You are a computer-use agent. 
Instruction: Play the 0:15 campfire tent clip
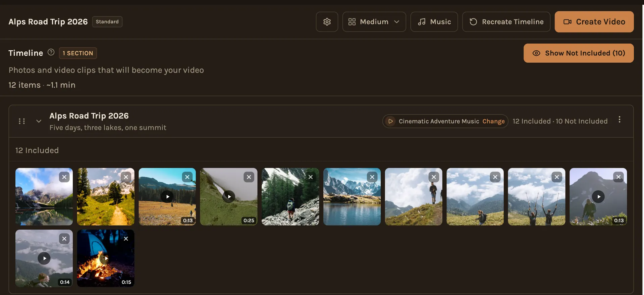point(106,258)
